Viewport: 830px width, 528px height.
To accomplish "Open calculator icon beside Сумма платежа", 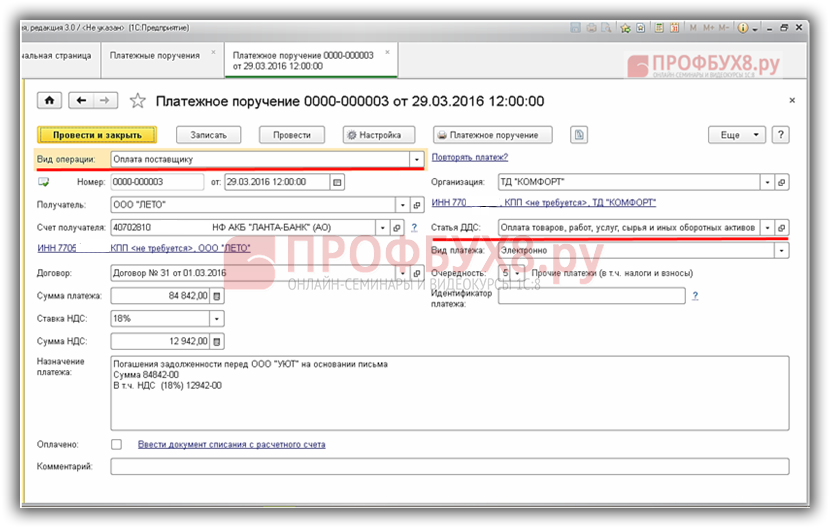I will pos(218,295).
